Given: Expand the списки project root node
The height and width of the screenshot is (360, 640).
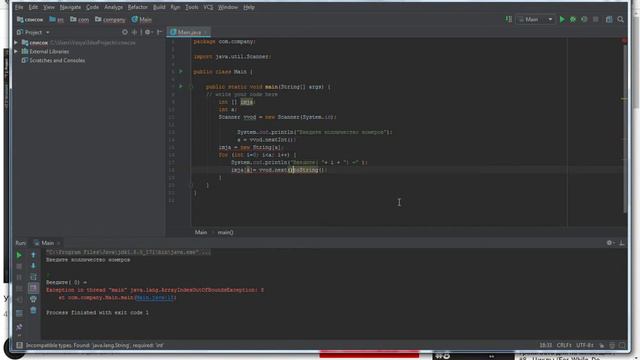Looking at the screenshot, I should 16,42.
